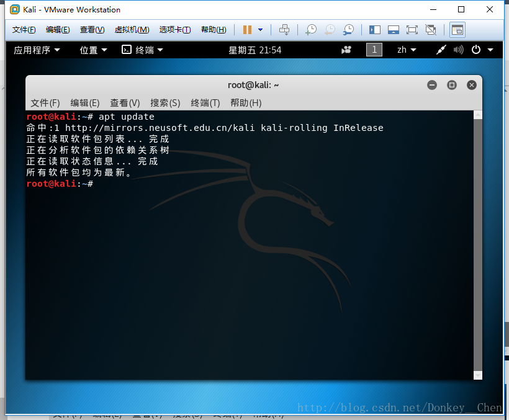Open VMware 文件(F) menu

24,30
